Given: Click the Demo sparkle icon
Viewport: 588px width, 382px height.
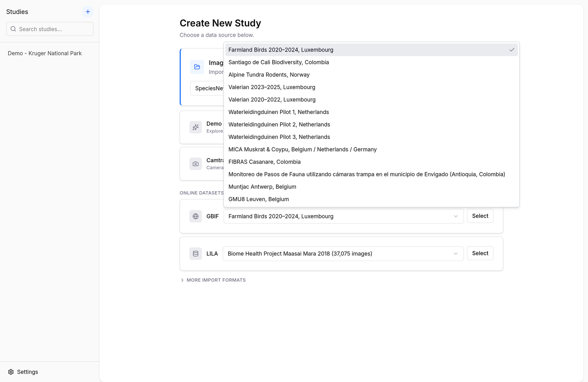Looking at the screenshot, I should tap(196, 127).
